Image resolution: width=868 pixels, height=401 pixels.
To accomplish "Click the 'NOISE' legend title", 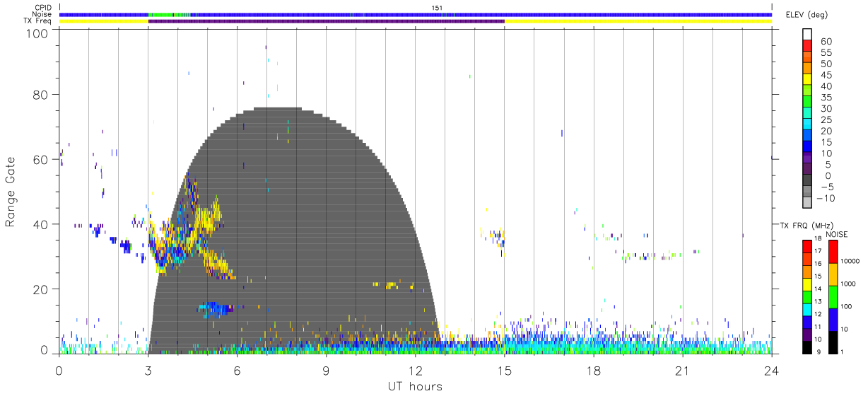I will click(x=837, y=234).
